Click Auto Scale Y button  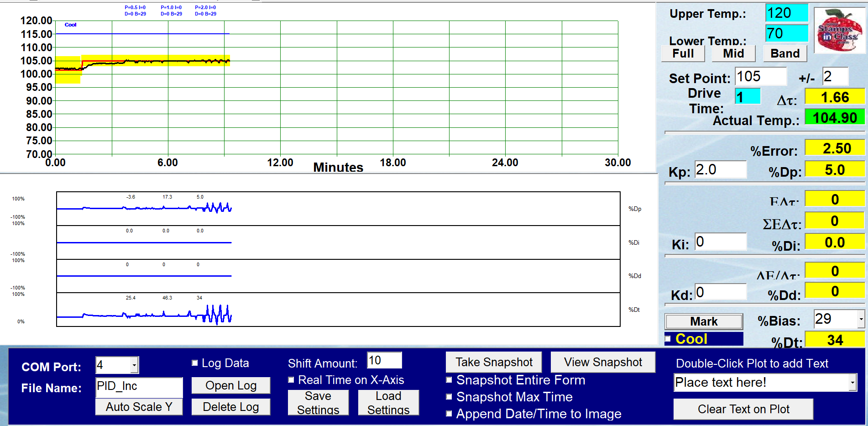(x=139, y=407)
